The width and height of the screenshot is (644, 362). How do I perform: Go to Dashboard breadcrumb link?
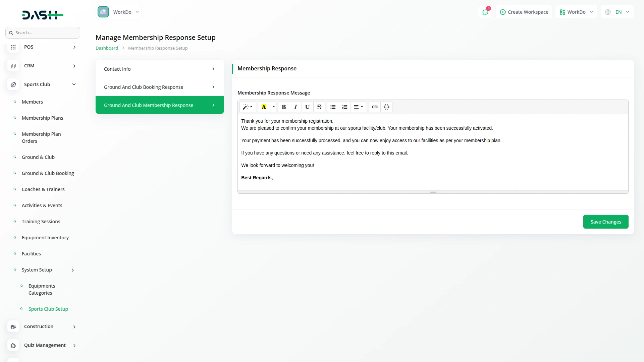coord(107,48)
